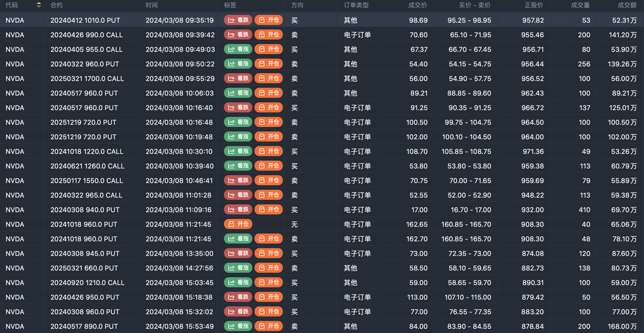Click the 订单类型 column header
The width and height of the screenshot is (644, 333).
click(356, 5)
